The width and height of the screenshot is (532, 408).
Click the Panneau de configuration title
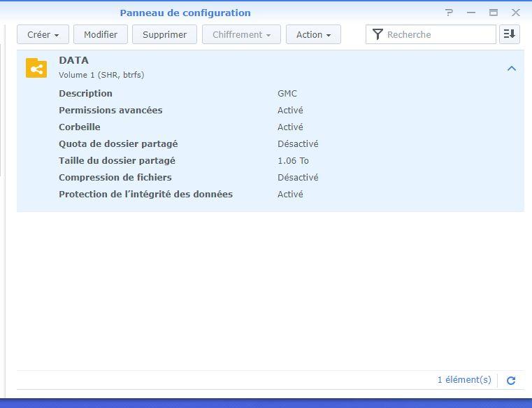[x=185, y=13]
